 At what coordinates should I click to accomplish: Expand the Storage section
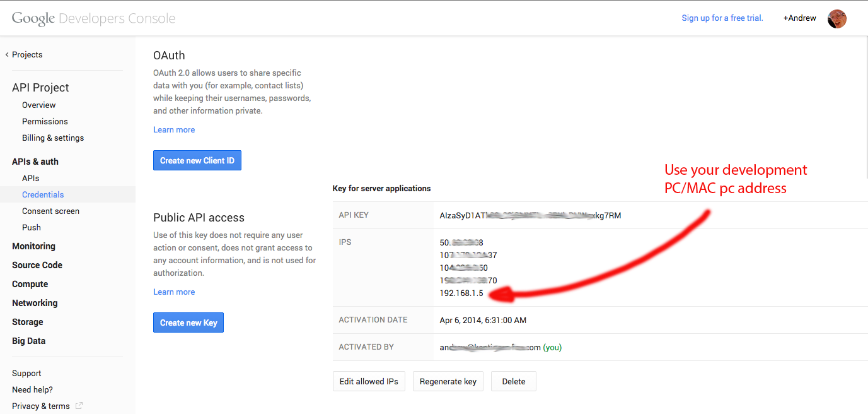tap(28, 322)
